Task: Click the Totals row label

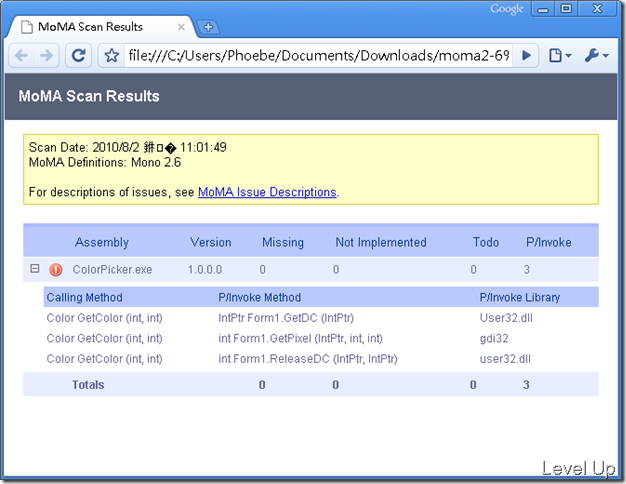Action: (88, 385)
